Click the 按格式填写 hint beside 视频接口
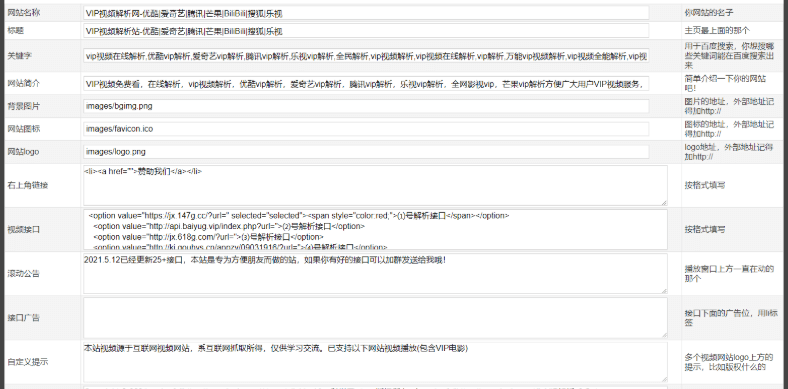Viewport: 788px width, 389px height. click(705, 230)
